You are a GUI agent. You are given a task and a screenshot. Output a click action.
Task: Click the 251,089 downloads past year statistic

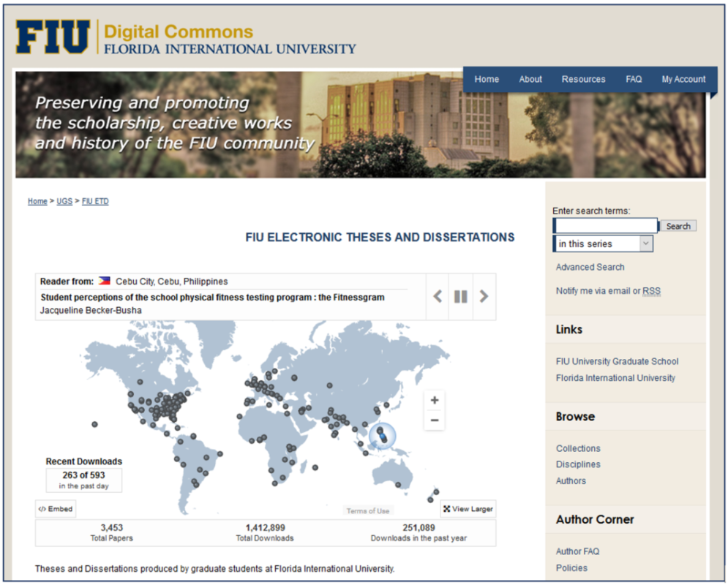(x=419, y=532)
